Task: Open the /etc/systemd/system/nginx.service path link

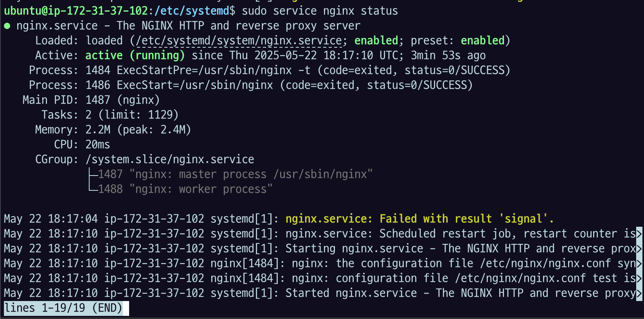Action: pyautogui.click(x=239, y=41)
